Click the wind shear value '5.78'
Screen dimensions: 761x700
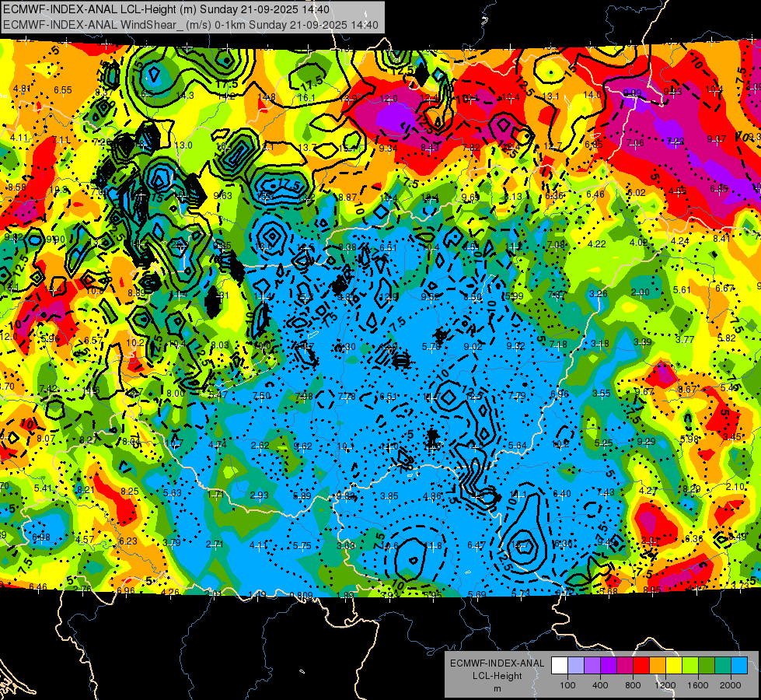pos(431,346)
